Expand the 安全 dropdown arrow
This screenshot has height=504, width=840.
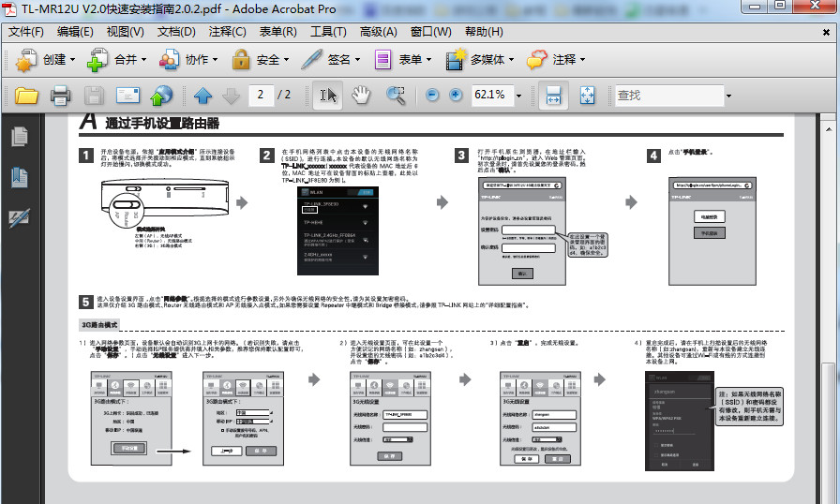[x=286, y=60]
